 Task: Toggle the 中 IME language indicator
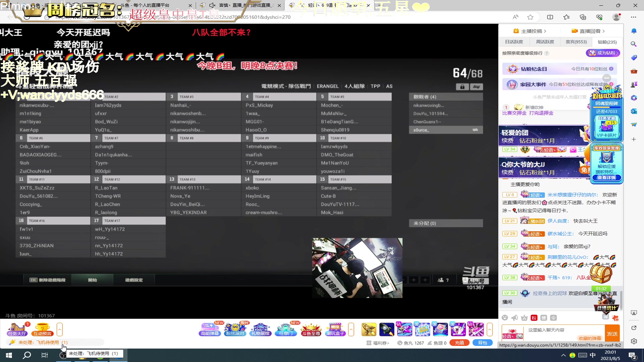[x=593, y=355]
